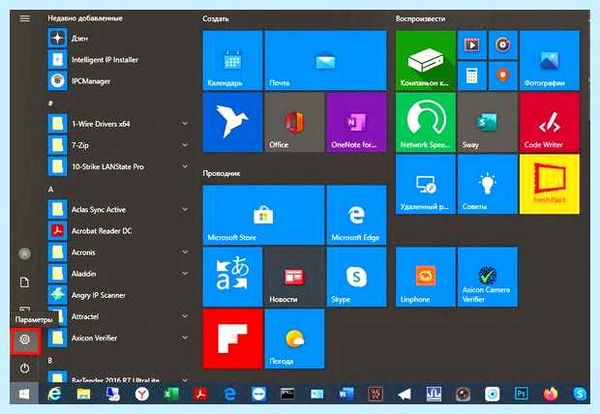Open the Фотографии tile

pos(549,60)
